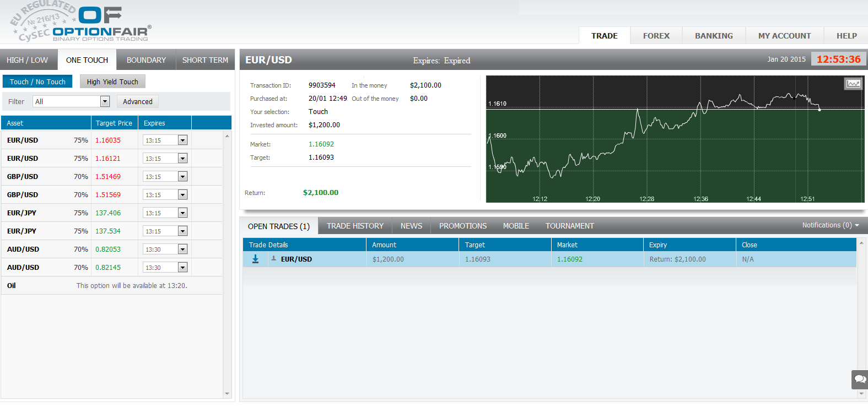This screenshot has height=407, width=868.
Task: Switch to High Yield Touch mode
Action: pyautogui.click(x=112, y=82)
